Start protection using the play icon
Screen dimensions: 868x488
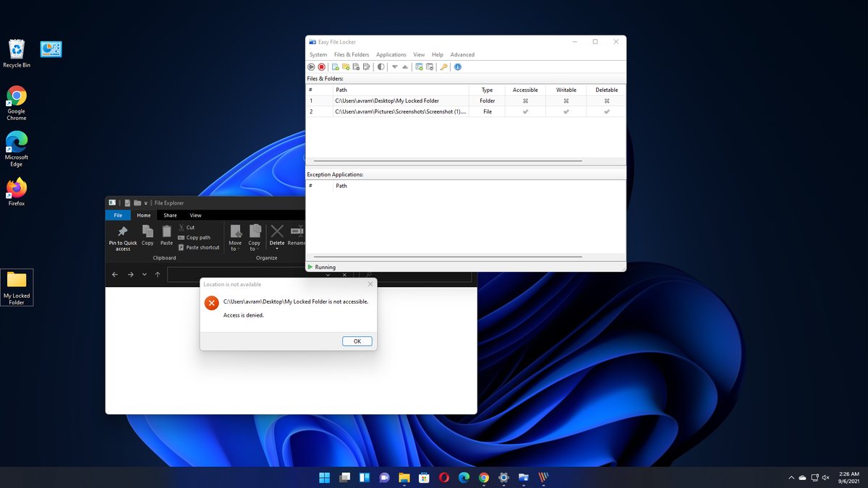(311, 67)
